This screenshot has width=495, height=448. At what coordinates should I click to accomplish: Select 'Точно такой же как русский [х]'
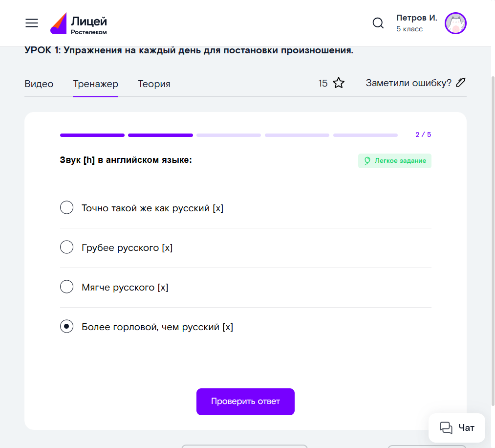coord(66,208)
